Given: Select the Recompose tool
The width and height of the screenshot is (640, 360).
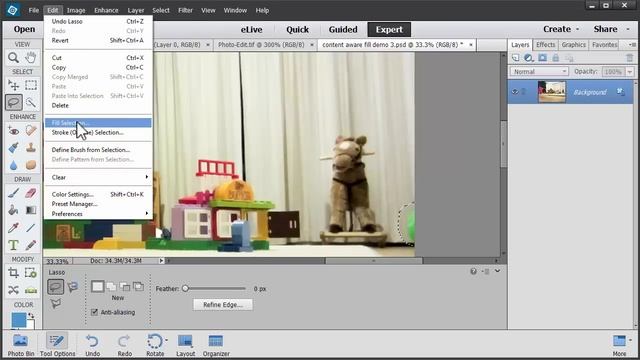Looking at the screenshot, I should point(31,273).
